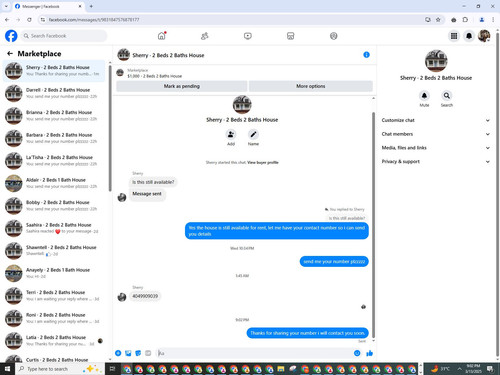Click the Chrome address bar URL
500x375 pixels.
(94, 20)
